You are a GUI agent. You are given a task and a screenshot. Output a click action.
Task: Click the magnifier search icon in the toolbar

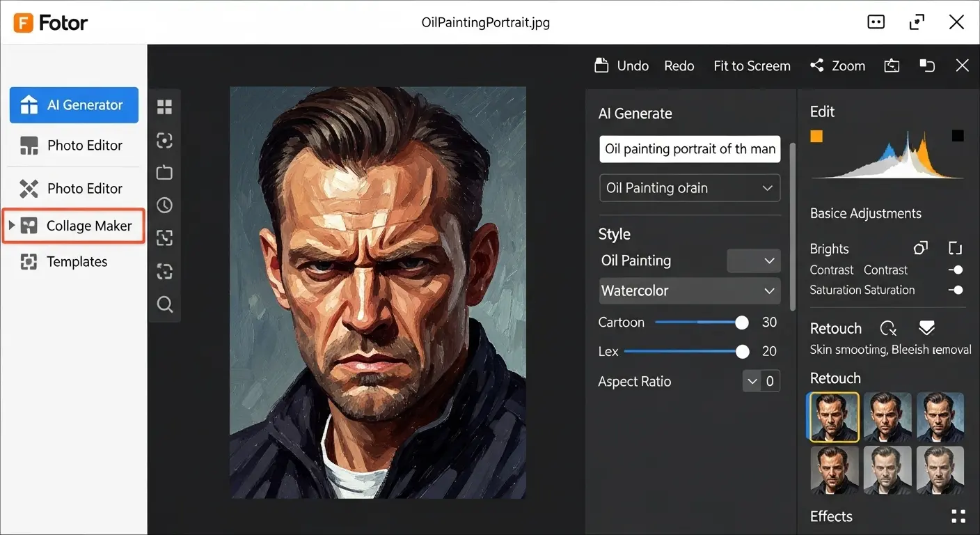tap(164, 304)
